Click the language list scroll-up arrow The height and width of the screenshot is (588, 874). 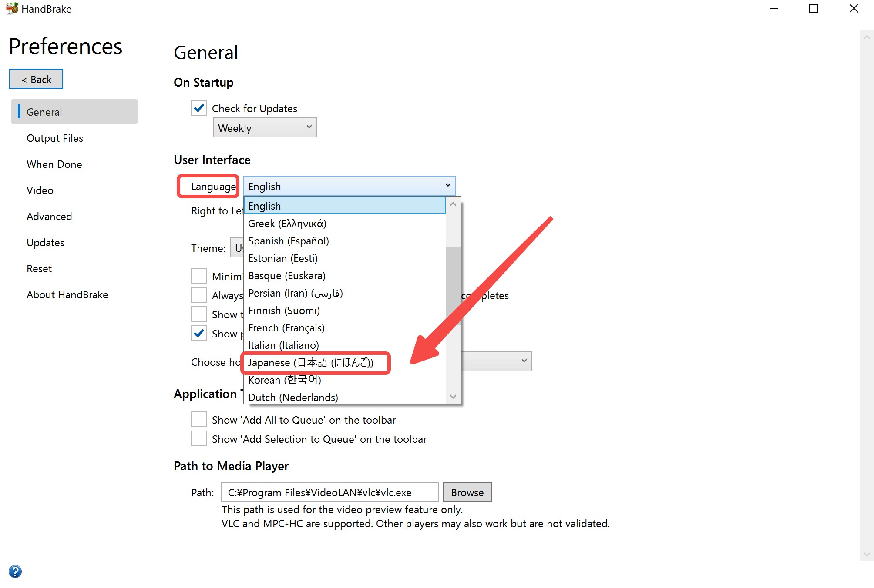(453, 204)
